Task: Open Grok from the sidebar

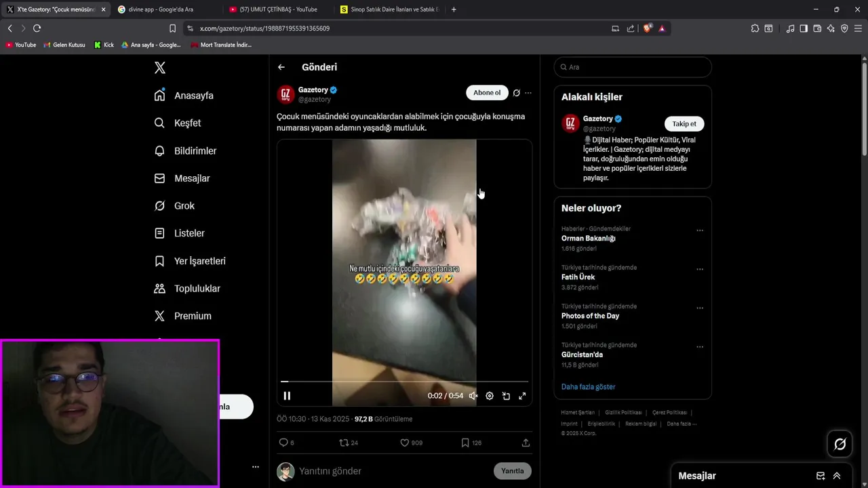Action: click(174, 205)
